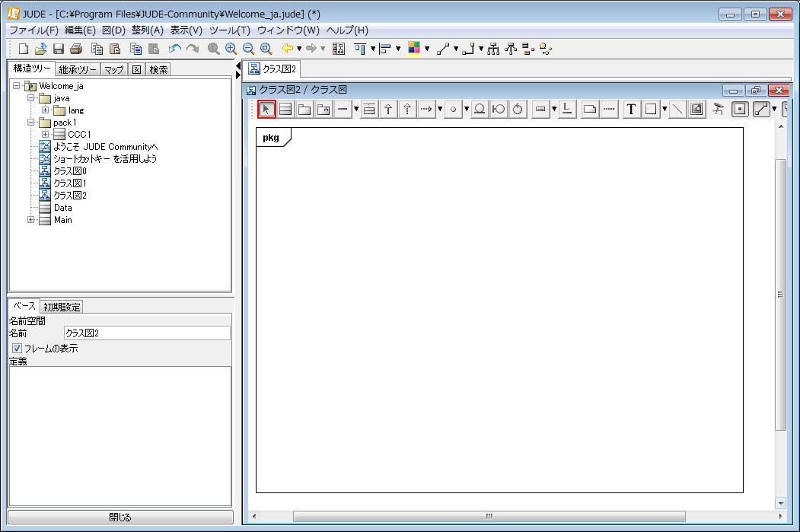Open the color palette dropdown arrow

[427, 49]
